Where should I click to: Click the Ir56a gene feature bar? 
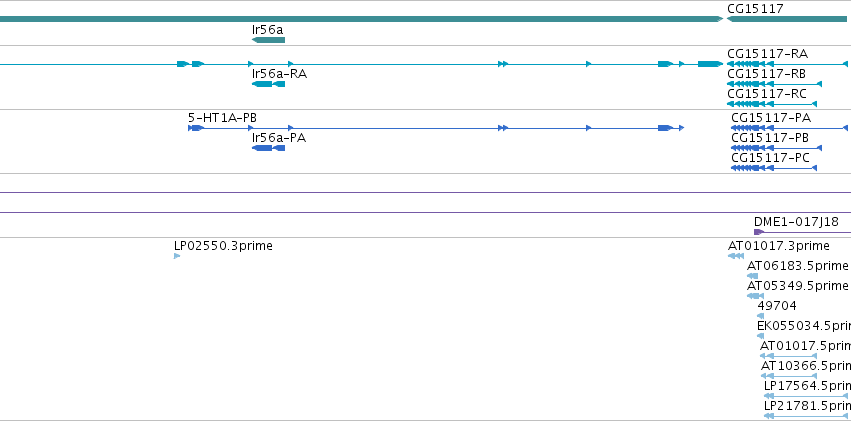[x=268, y=40]
